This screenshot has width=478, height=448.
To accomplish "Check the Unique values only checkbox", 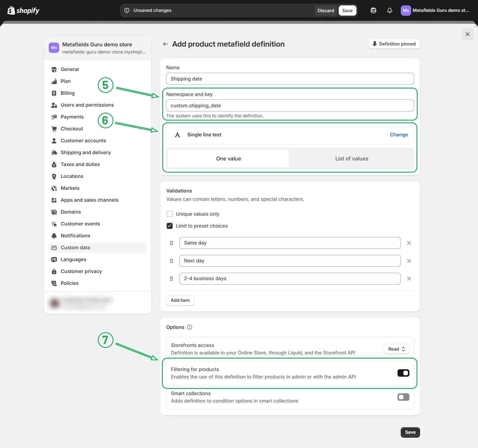I will tap(170, 214).
